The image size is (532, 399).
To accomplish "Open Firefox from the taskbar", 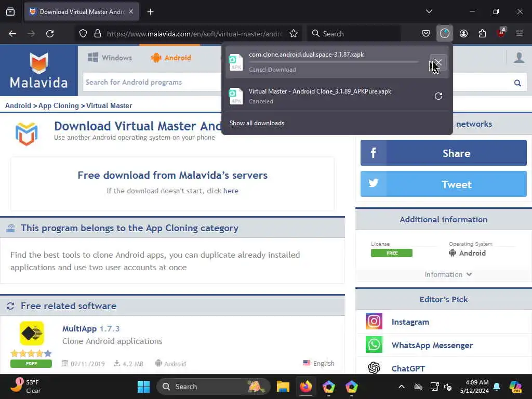I will point(305,387).
